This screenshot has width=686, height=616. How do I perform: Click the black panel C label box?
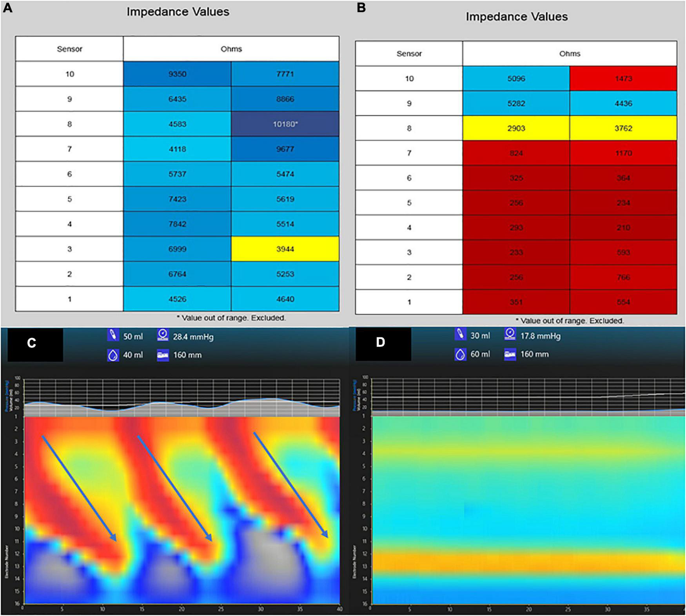(35, 344)
